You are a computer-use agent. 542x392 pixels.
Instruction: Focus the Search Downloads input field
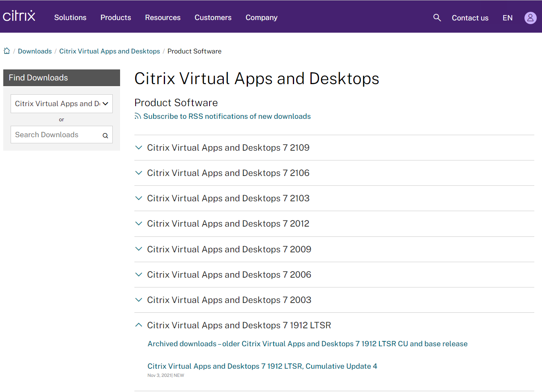click(x=55, y=135)
